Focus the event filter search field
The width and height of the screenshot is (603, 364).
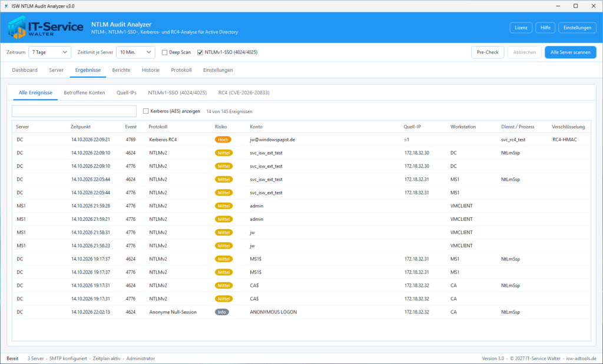point(74,111)
